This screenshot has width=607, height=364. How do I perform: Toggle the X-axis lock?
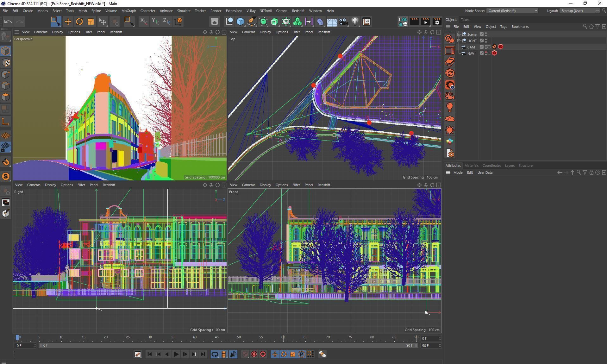pos(144,22)
